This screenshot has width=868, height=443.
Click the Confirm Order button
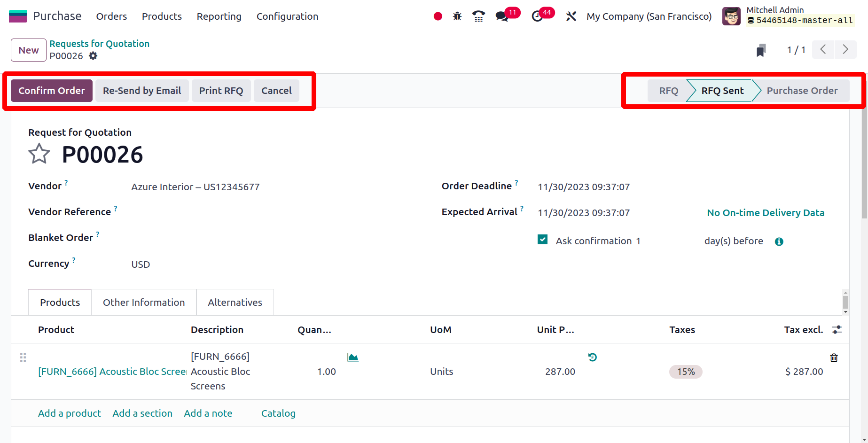click(52, 91)
